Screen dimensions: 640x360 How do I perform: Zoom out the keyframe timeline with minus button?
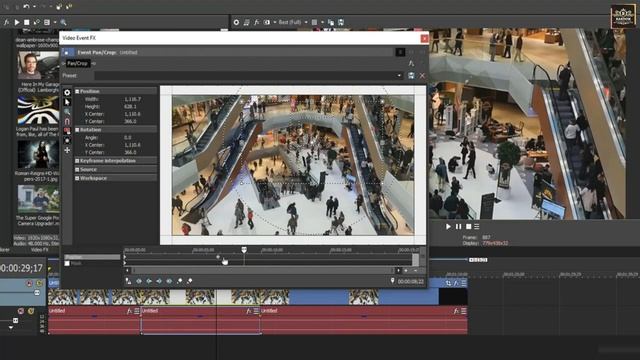pos(416,270)
